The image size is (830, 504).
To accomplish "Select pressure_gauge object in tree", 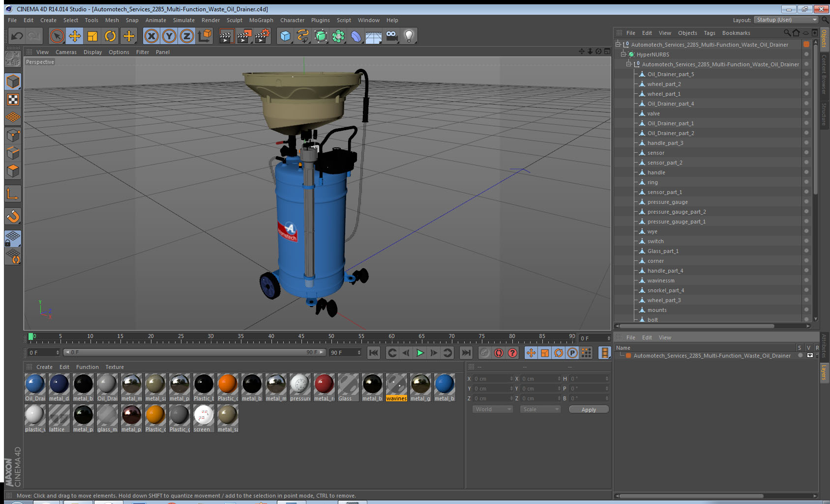I will coord(667,202).
